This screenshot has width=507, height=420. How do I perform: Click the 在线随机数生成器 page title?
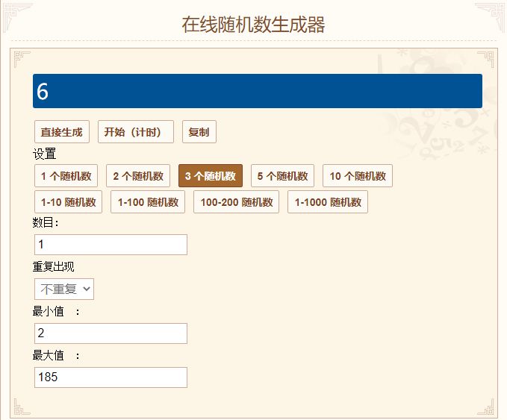click(254, 25)
